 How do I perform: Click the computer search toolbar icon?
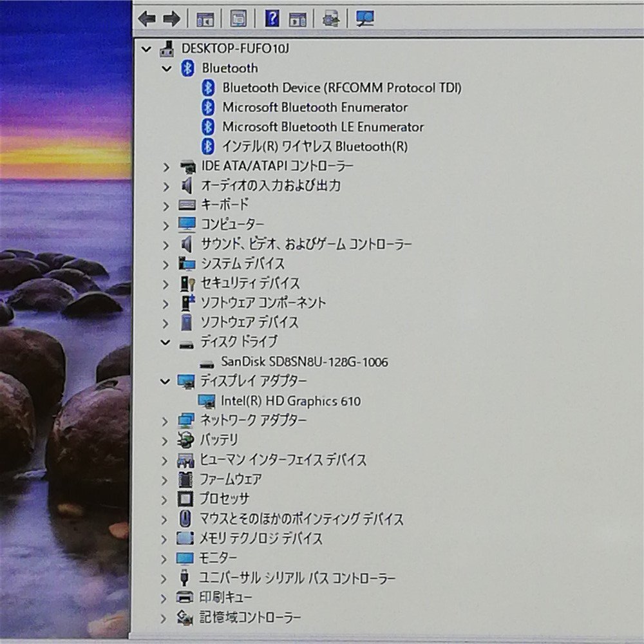coord(365,19)
